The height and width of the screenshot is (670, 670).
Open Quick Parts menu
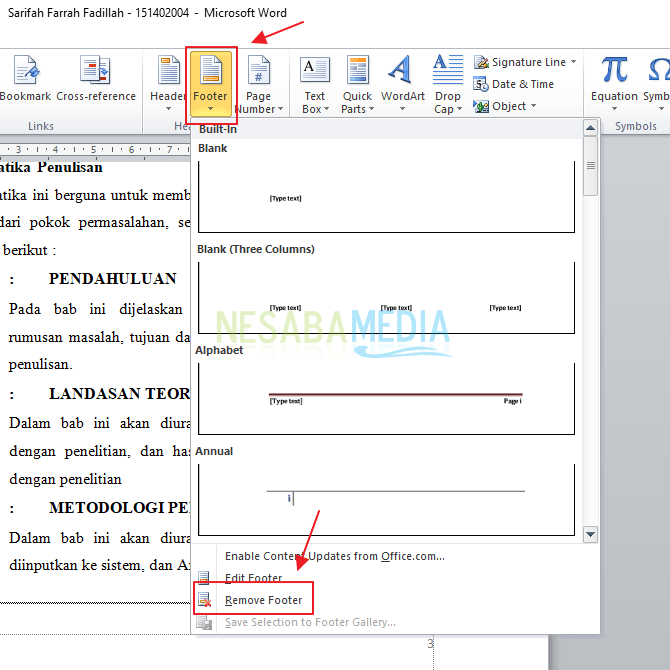[x=358, y=85]
